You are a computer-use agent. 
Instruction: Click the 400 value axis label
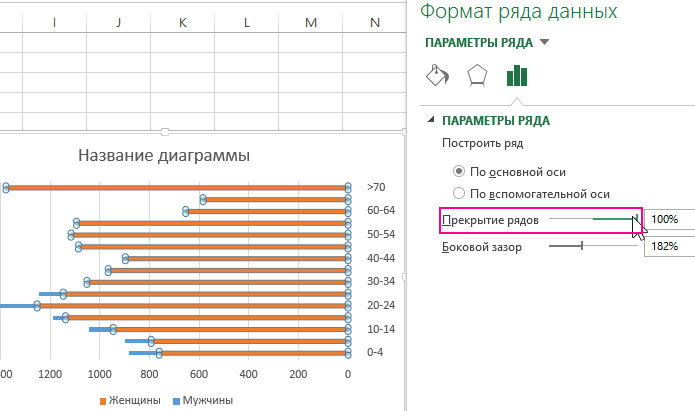(x=249, y=374)
